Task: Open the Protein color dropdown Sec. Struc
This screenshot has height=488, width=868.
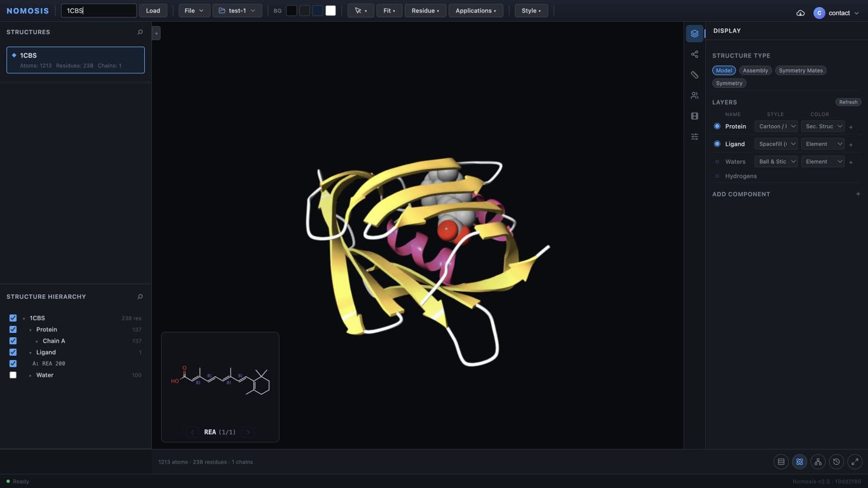Action: coord(823,126)
